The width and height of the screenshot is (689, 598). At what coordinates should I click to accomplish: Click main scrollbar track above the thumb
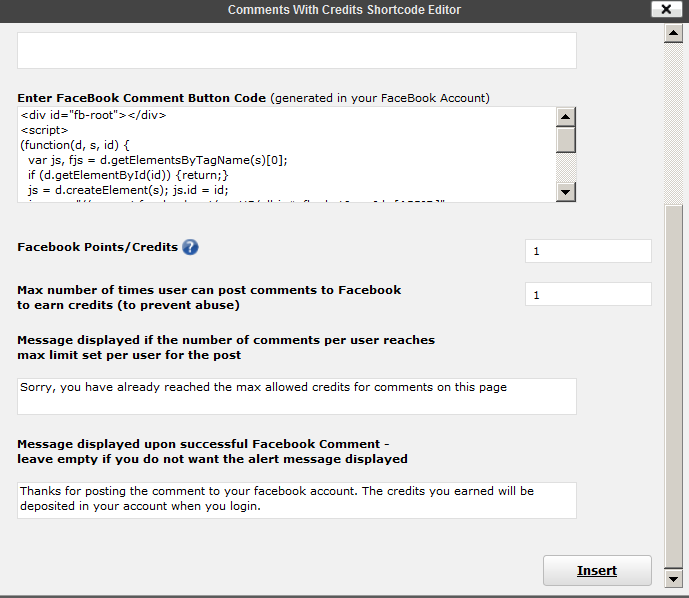[x=673, y=120]
